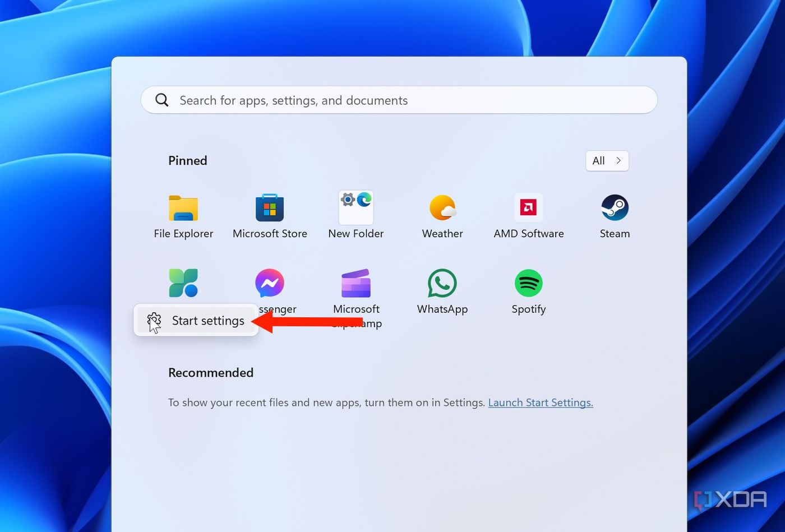
Task: Click the search magnifier icon
Action: pyautogui.click(x=162, y=100)
